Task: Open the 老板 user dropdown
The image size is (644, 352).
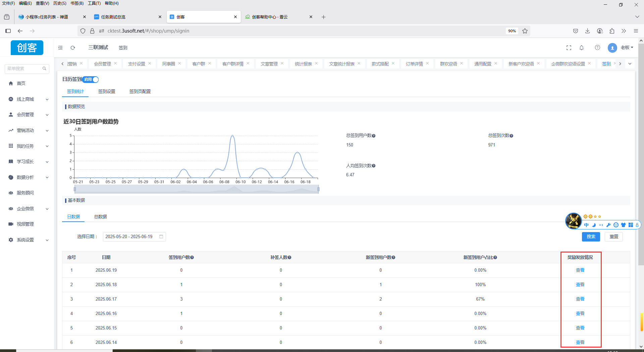Action: 626,48
